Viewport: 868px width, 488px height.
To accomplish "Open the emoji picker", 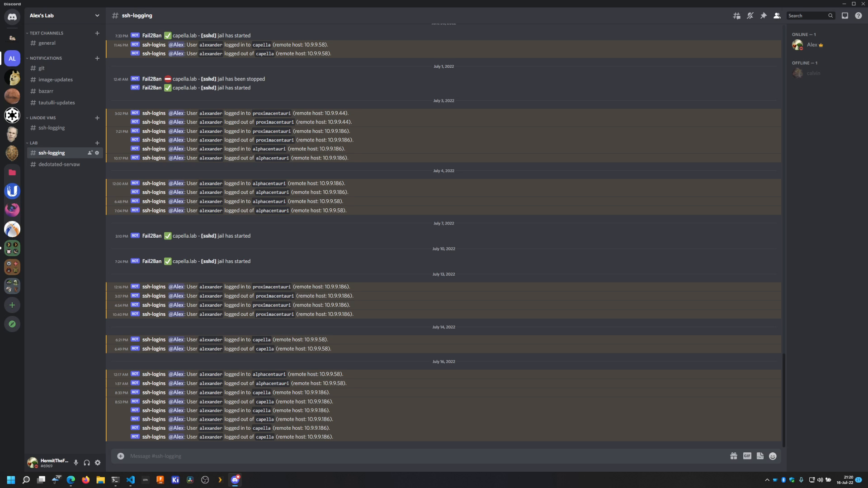I will [773, 456].
